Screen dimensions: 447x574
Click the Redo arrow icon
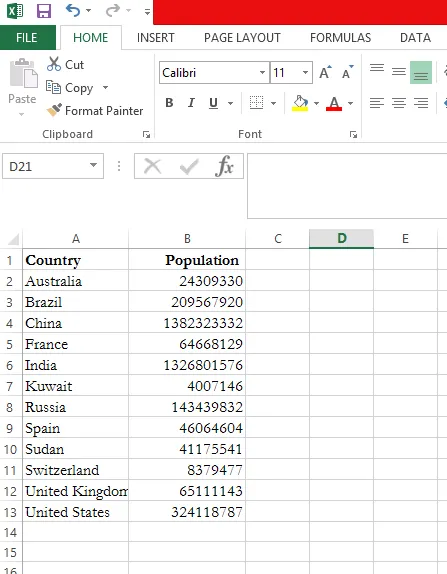point(112,10)
